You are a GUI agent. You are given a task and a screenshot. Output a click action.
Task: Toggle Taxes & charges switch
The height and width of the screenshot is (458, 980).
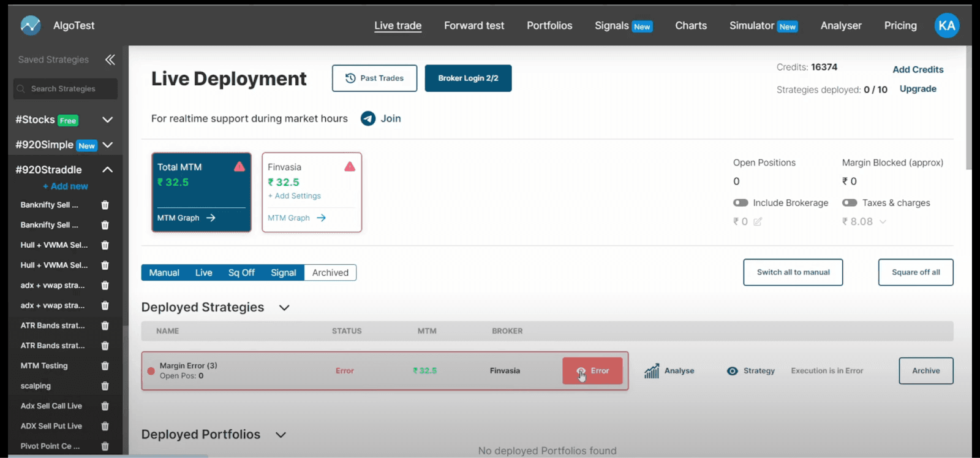850,203
